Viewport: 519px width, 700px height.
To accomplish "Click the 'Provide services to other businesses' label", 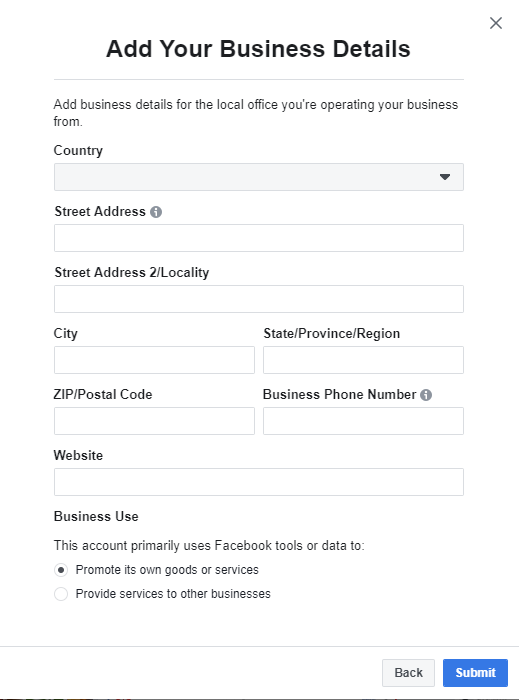I will click(x=173, y=594).
